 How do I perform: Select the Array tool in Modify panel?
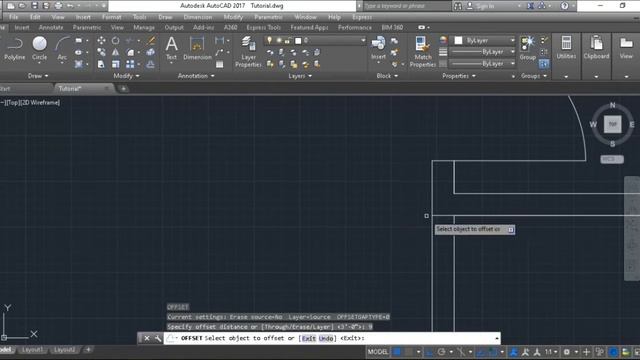tap(130, 64)
